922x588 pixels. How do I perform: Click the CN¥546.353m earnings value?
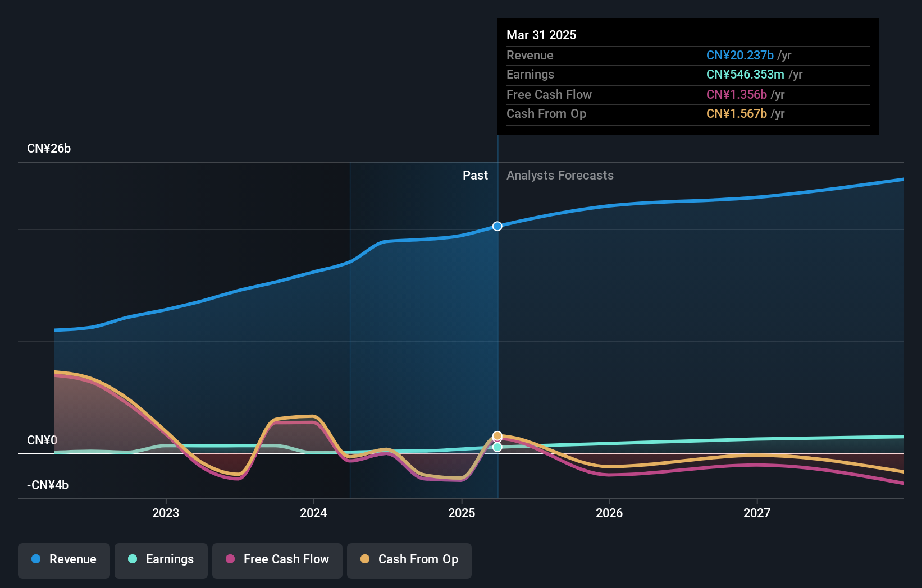tap(745, 75)
